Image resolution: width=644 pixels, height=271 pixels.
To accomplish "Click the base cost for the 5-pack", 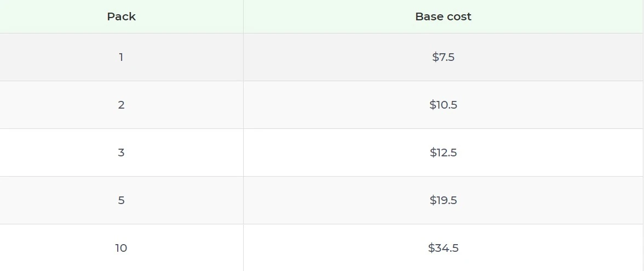I will [x=443, y=200].
